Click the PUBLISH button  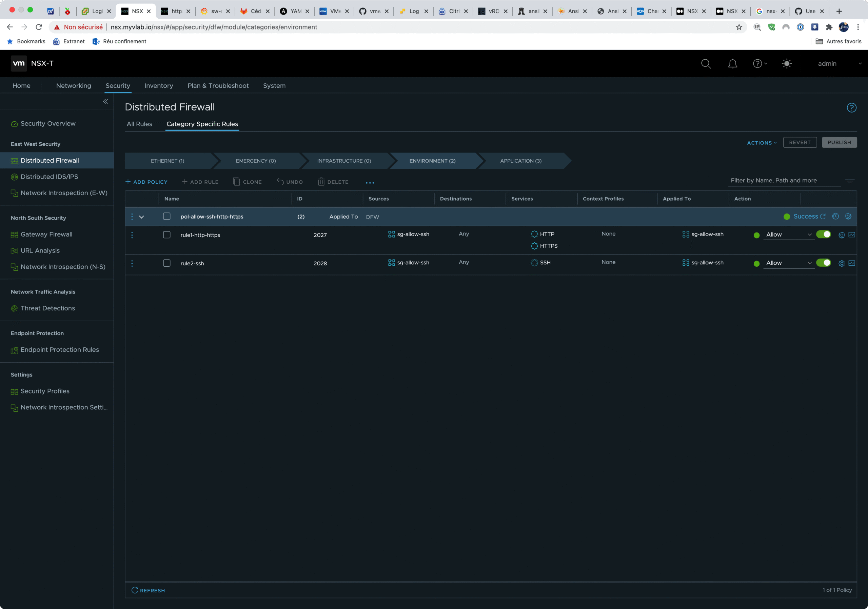point(839,142)
